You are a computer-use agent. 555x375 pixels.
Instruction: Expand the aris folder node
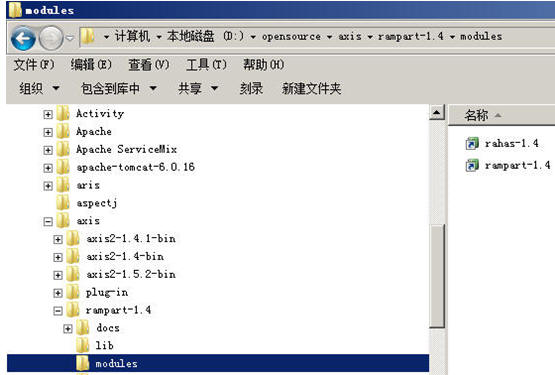48,186
